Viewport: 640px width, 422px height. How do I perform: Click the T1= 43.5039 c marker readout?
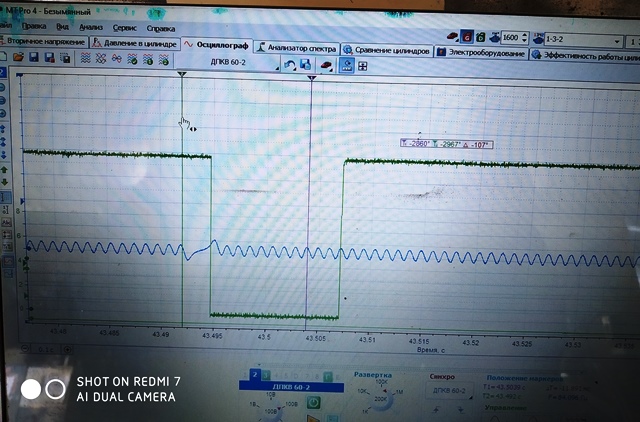[504, 387]
